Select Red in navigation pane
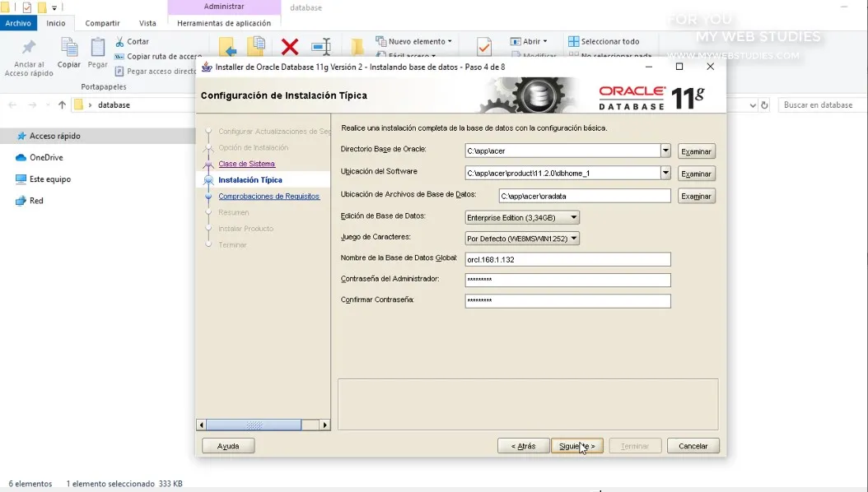 (x=30, y=201)
